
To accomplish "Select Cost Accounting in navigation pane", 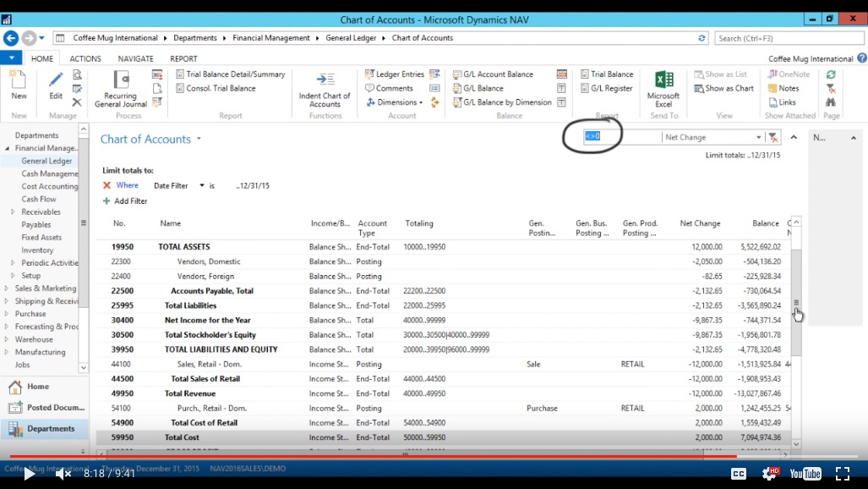I will pos(50,186).
